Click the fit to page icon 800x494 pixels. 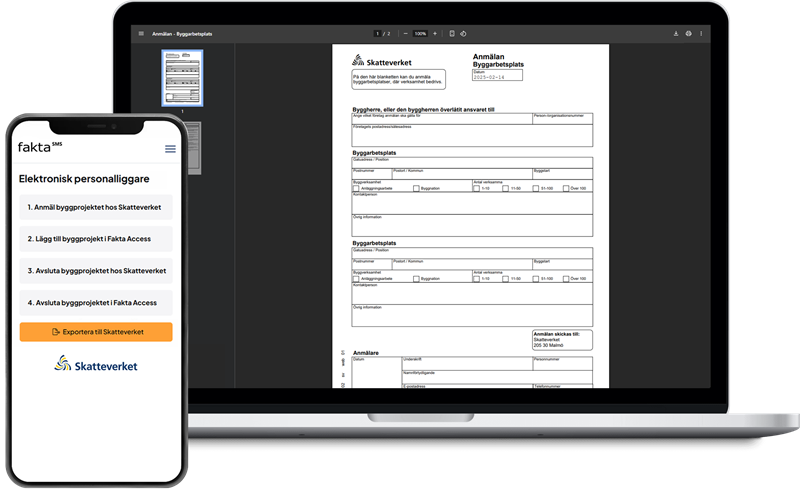tap(452, 33)
